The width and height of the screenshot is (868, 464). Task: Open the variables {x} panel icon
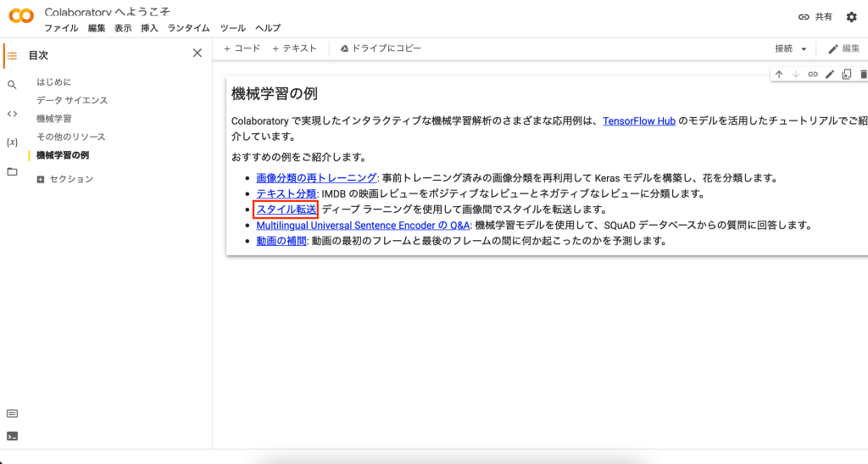(x=12, y=143)
